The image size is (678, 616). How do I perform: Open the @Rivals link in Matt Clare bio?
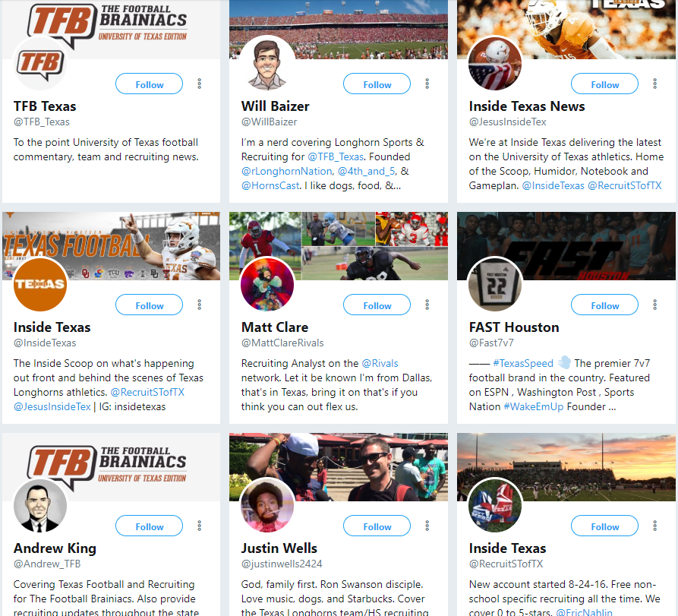(380, 363)
